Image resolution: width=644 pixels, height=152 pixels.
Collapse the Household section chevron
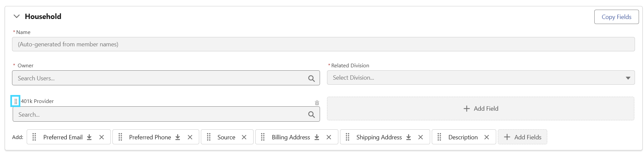point(16,16)
